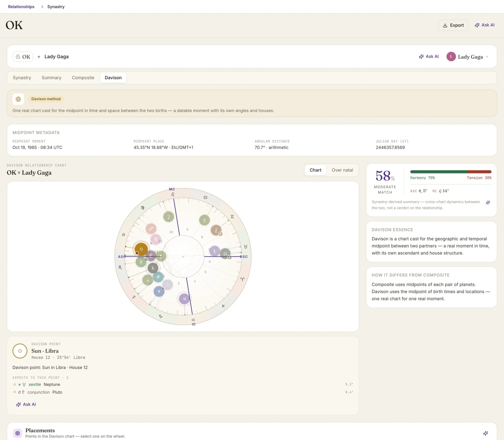504x440 pixels.
Task: Switch chart view to Over natal
Action: 342,170
